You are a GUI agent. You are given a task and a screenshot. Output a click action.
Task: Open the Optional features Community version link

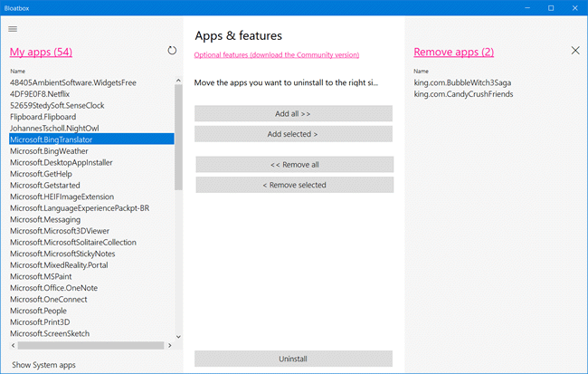point(277,55)
